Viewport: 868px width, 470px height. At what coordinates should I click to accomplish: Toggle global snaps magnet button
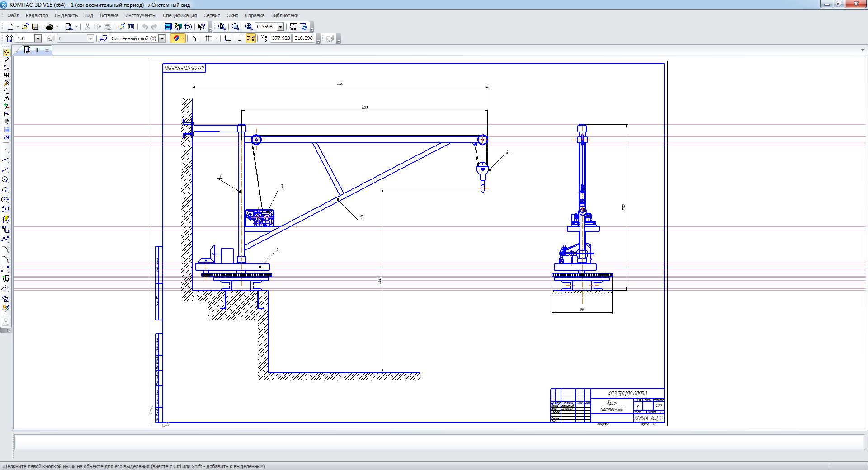176,38
